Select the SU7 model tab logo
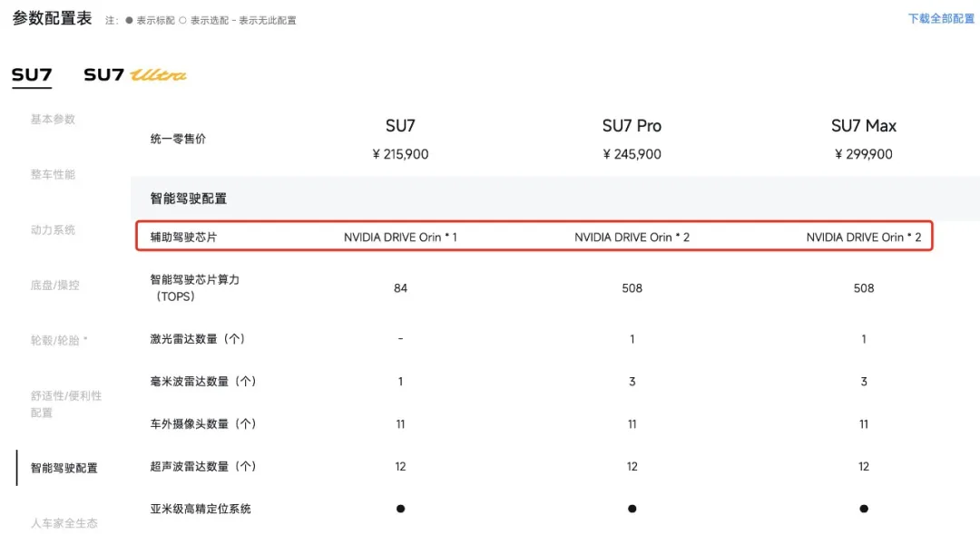The width and height of the screenshot is (980, 534). [32, 75]
